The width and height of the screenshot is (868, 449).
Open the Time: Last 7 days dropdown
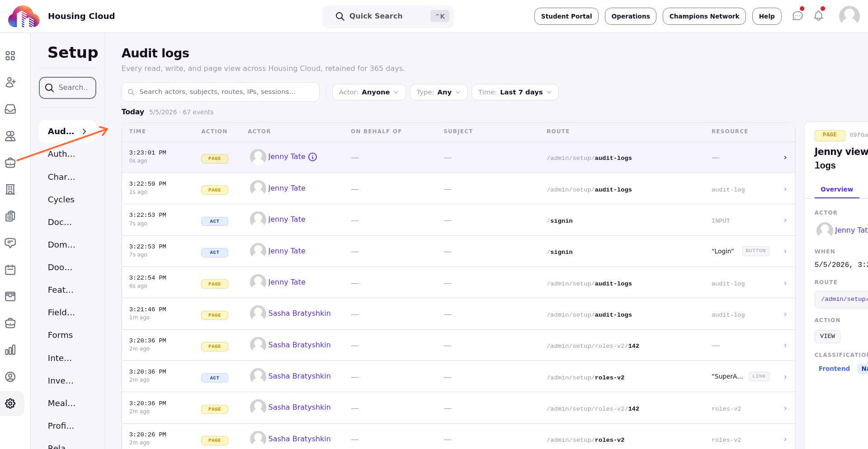[515, 92]
